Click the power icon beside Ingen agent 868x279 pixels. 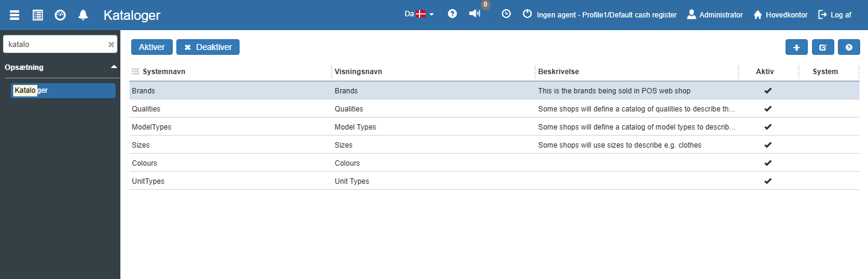click(527, 14)
